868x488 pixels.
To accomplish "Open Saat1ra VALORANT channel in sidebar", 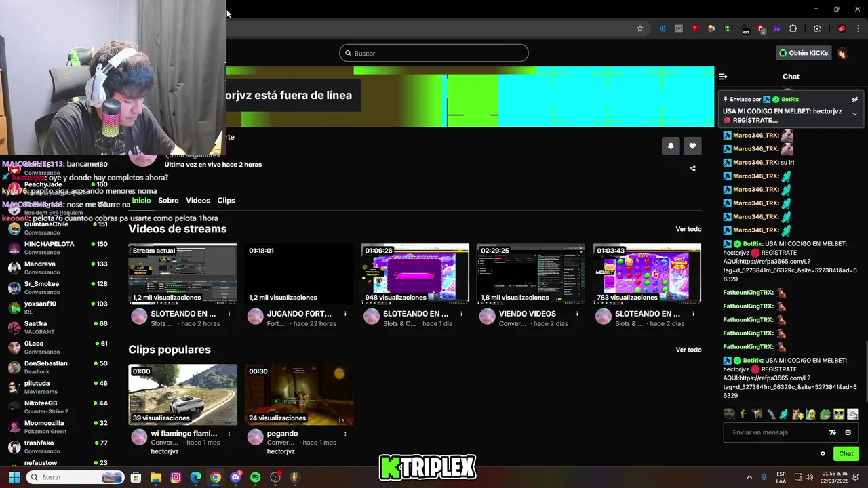I will pos(58,327).
